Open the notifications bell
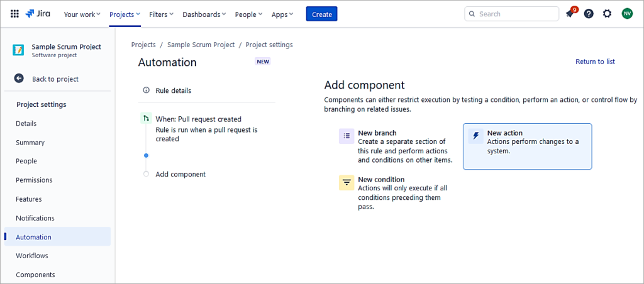The width and height of the screenshot is (644, 284). click(570, 14)
